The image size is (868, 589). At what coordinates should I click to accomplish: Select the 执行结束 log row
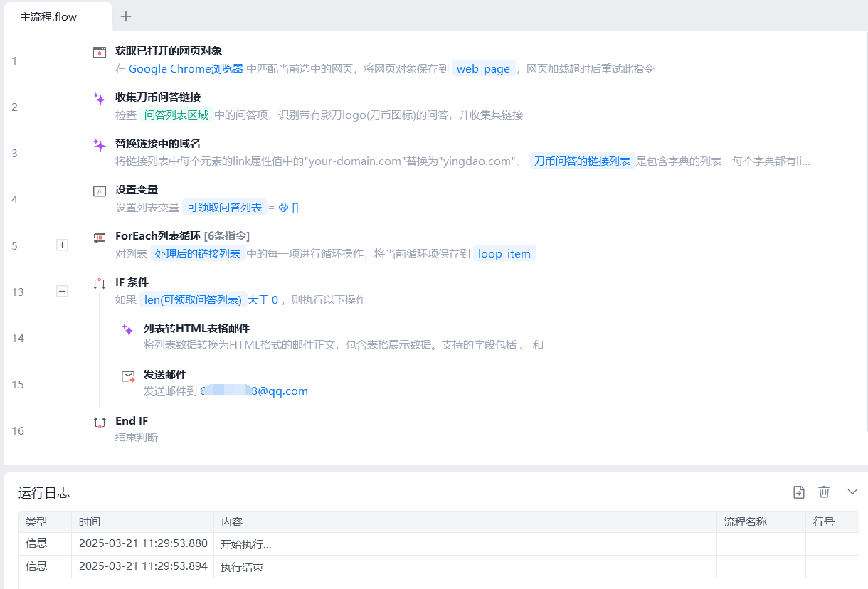242,567
